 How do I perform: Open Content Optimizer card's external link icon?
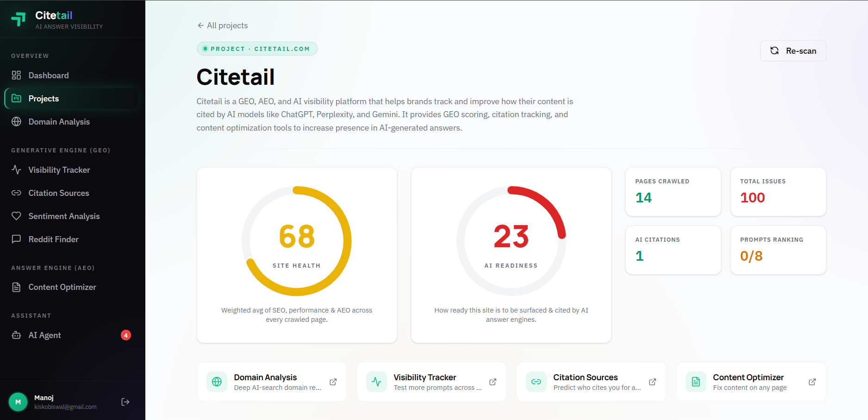click(812, 382)
